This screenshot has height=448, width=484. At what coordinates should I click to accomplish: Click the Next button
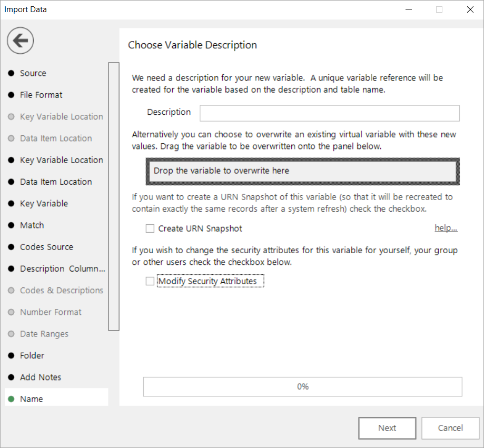point(387,428)
